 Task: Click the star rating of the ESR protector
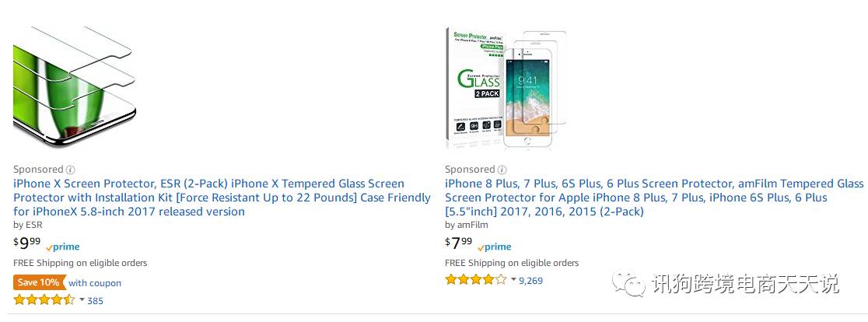click(x=44, y=300)
